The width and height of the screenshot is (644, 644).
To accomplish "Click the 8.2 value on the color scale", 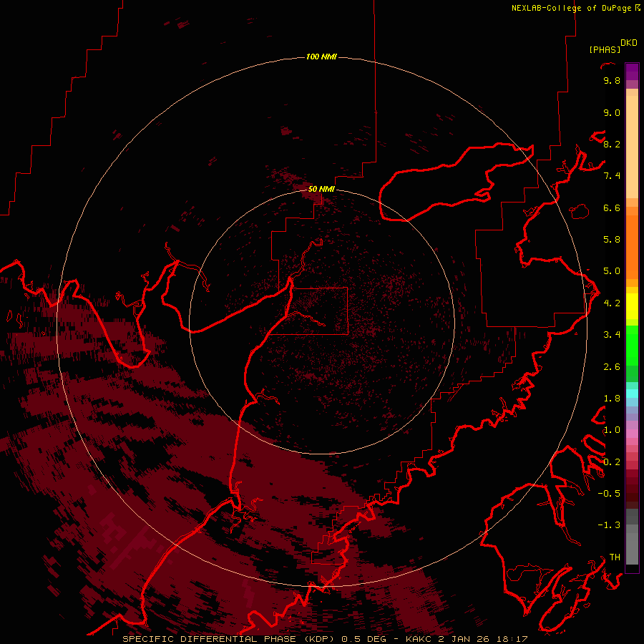I will (612, 144).
